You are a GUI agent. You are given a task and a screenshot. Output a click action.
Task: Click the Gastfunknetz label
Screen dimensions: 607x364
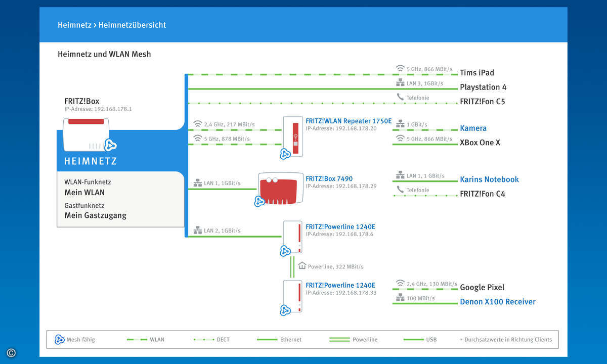coord(84,206)
